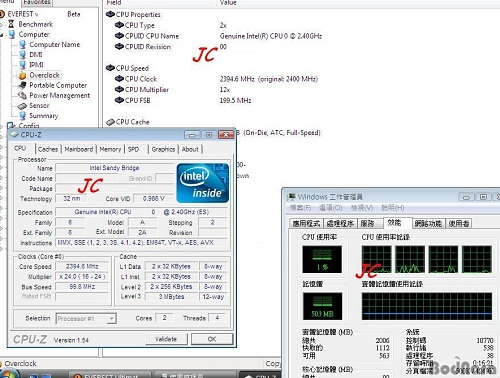The height and width of the screenshot is (378, 500).
Task: Open the Graphics tab in CPU-Z
Action: click(x=163, y=149)
